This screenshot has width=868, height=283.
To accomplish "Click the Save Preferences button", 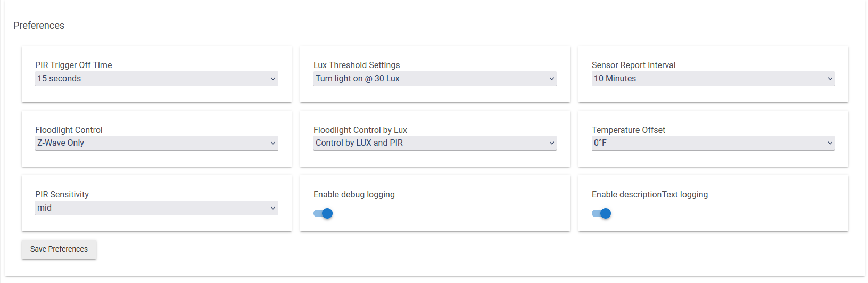I will tap(59, 249).
